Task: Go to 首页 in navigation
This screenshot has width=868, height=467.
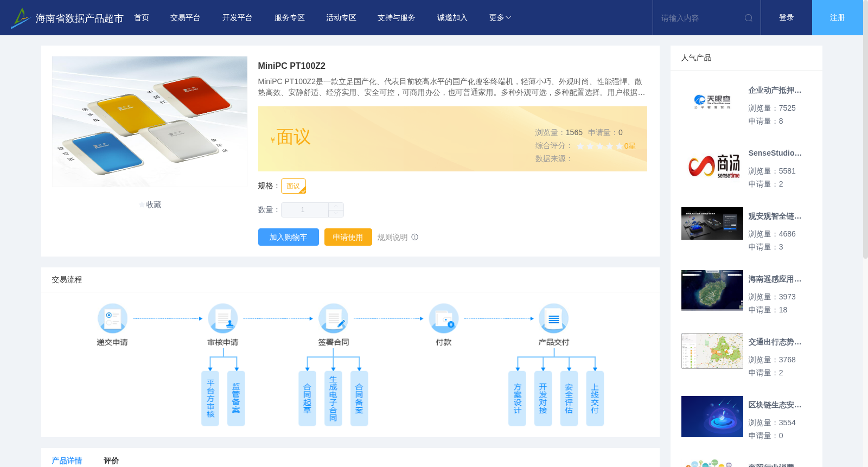Action: (x=142, y=18)
